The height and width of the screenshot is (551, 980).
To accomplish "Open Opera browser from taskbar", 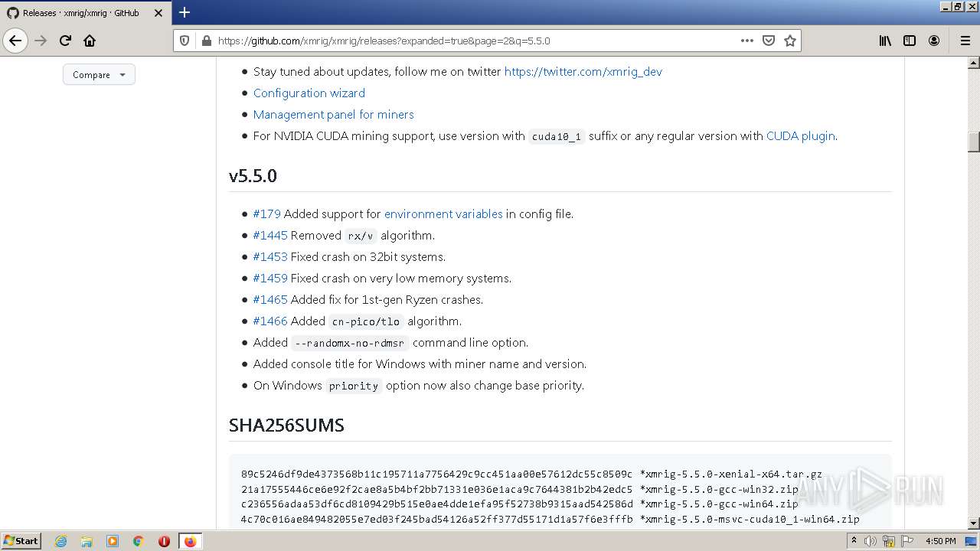I will pyautogui.click(x=164, y=541).
